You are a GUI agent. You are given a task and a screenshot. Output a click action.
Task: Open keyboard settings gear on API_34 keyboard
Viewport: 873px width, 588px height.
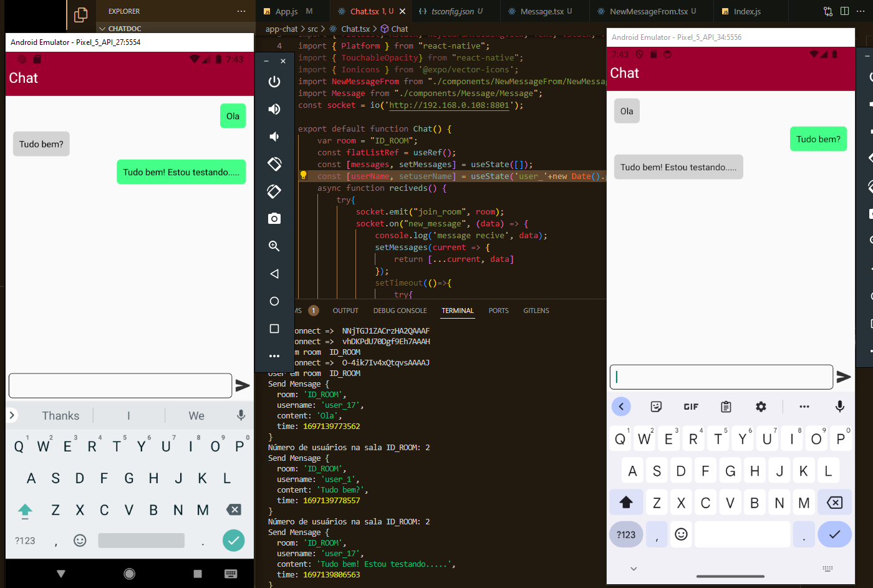(761, 407)
